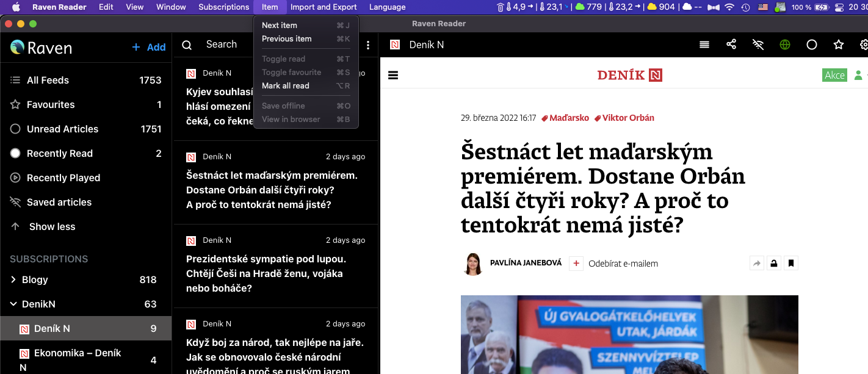The image size is (868, 374).
Task: Open three-dot options menu in article list
Action: (x=368, y=45)
